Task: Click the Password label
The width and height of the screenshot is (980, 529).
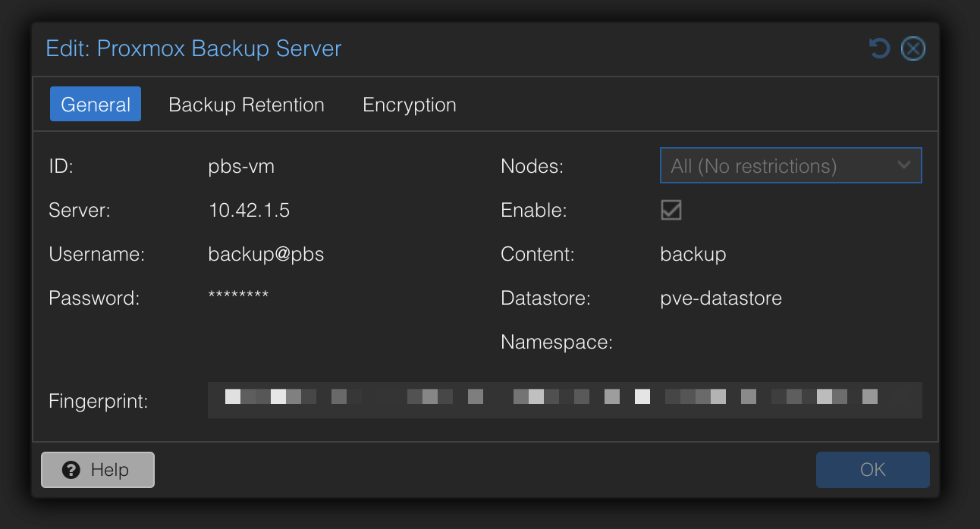Action: click(95, 299)
